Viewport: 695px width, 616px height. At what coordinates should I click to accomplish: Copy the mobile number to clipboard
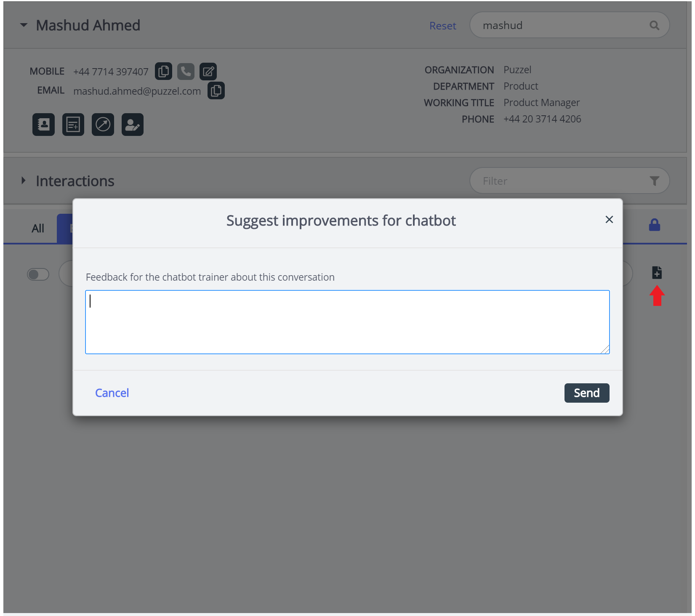163,71
